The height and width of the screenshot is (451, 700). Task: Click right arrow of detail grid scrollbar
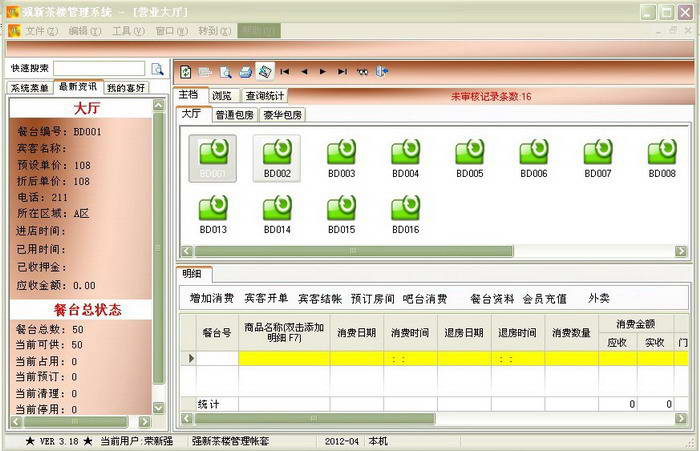pyautogui.click(x=680, y=418)
